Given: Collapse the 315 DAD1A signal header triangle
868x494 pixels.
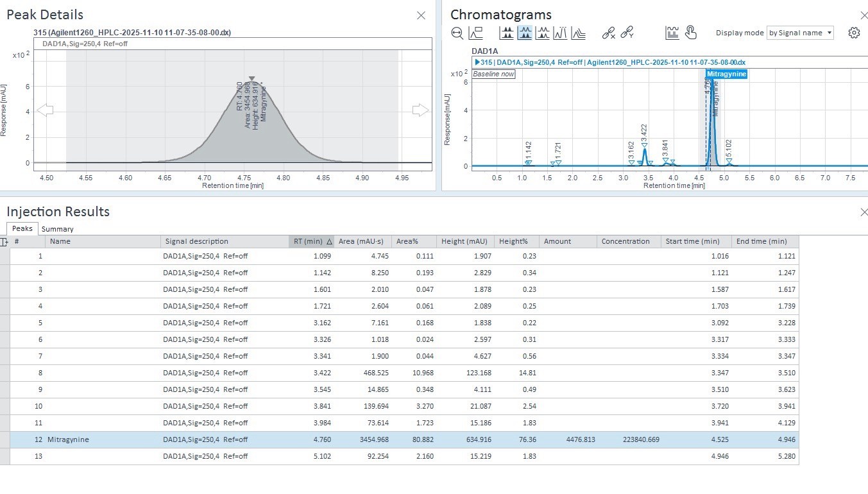Looking at the screenshot, I should pyautogui.click(x=477, y=62).
